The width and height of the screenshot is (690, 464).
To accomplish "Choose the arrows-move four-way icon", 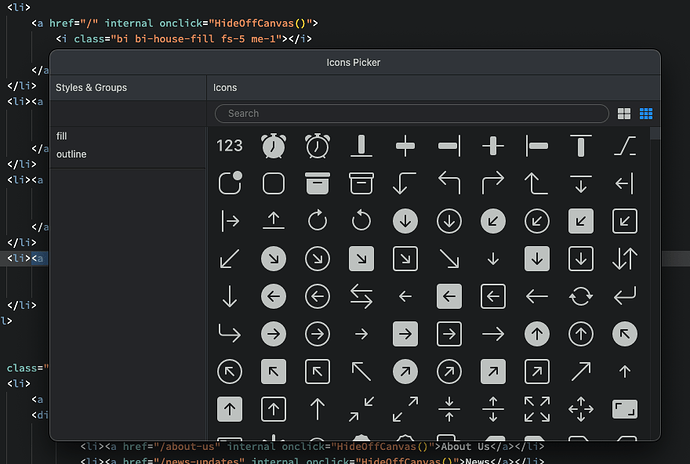I will (581, 409).
